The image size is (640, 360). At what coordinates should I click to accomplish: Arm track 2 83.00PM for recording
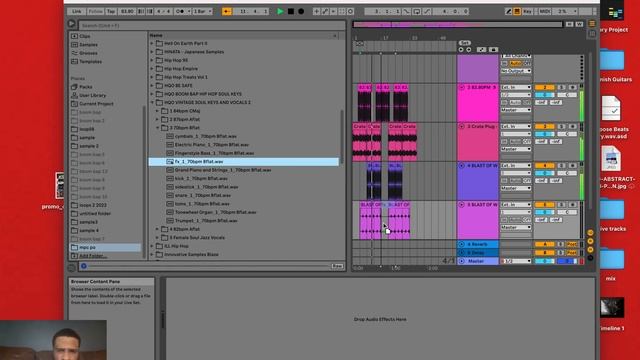572,87
